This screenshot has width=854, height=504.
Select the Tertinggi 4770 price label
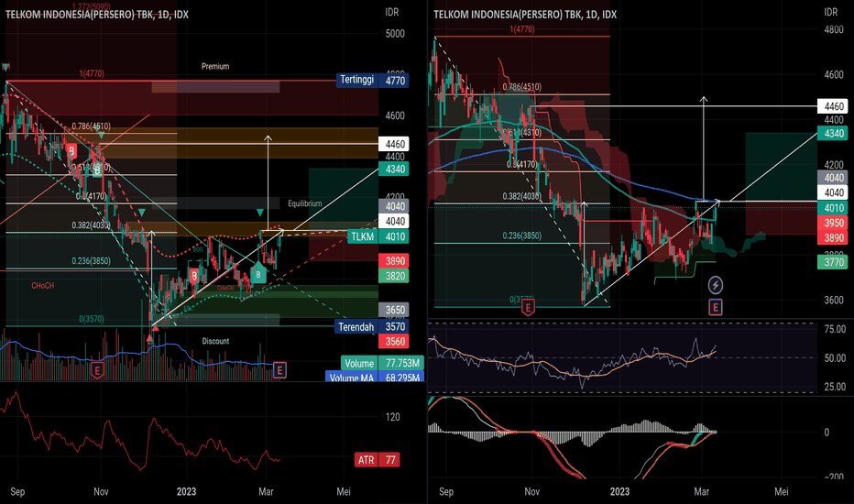pos(372,80)
